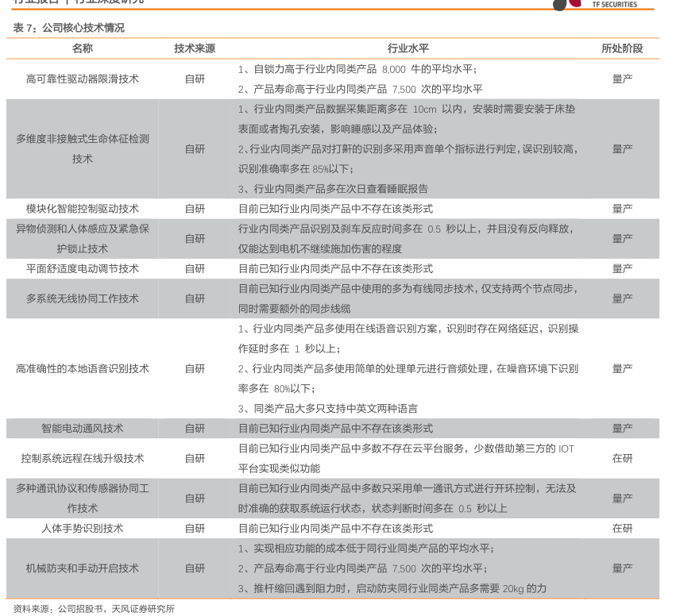Select the "模块化智能控制驱动技术" row name

click(x=82, y=209)
